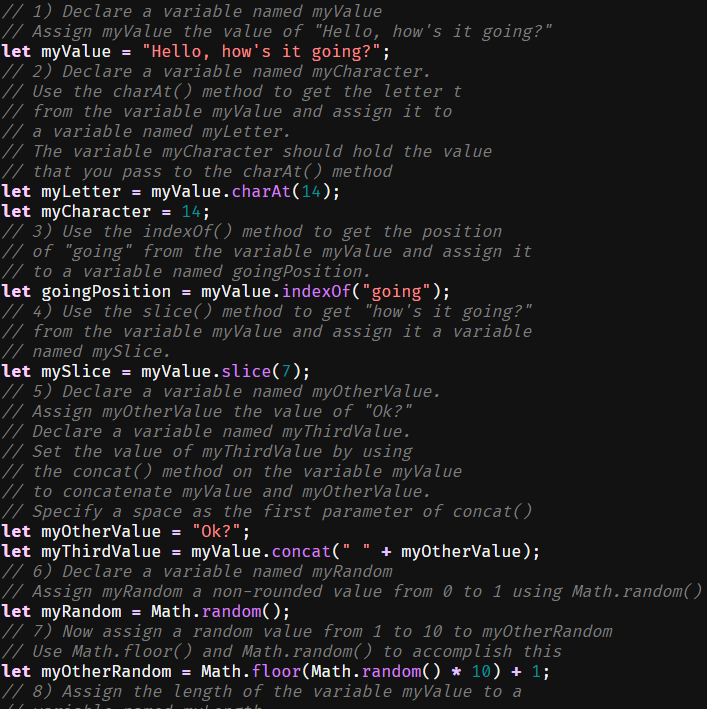The image size is (707, 709).
Task: Click the "going" string argument in indexOf
Action: click(x=406, y=291)
